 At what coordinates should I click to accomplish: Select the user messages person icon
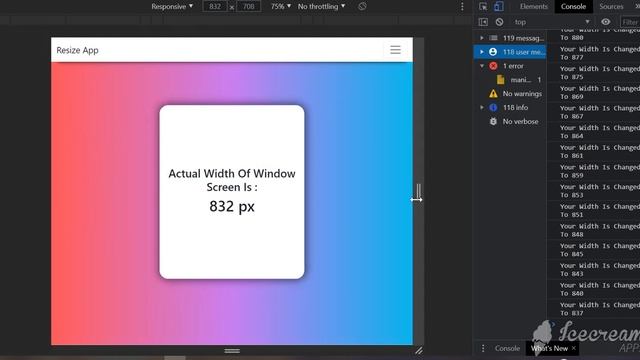click(x=493, y=52)
